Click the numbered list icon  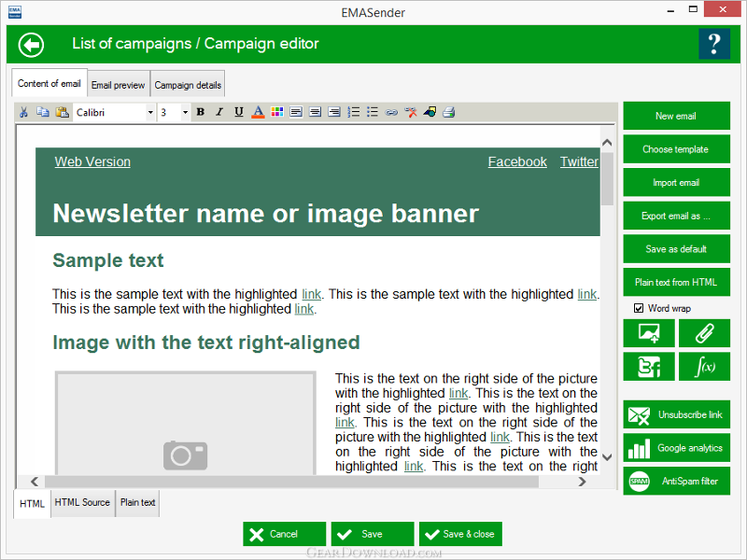(x=354, y=112)
